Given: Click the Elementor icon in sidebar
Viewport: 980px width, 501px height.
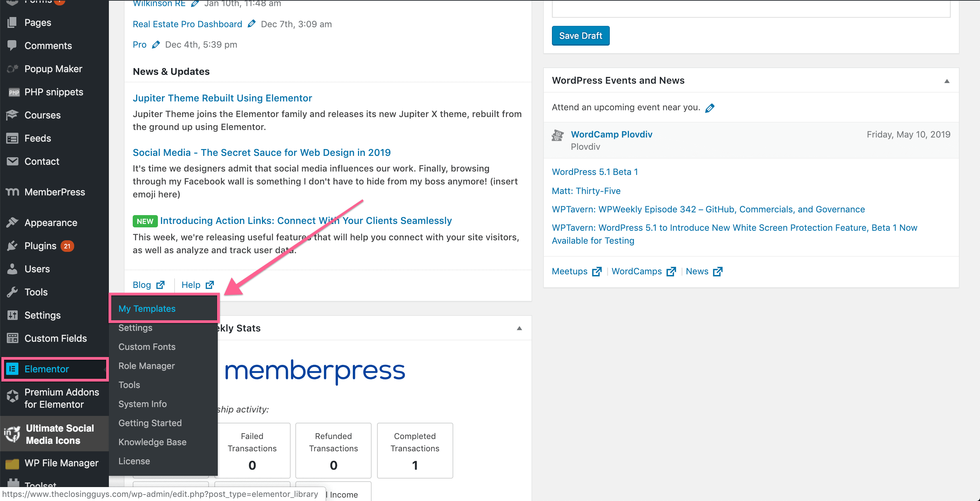Looking at the screenshot, I should point(13,369).
